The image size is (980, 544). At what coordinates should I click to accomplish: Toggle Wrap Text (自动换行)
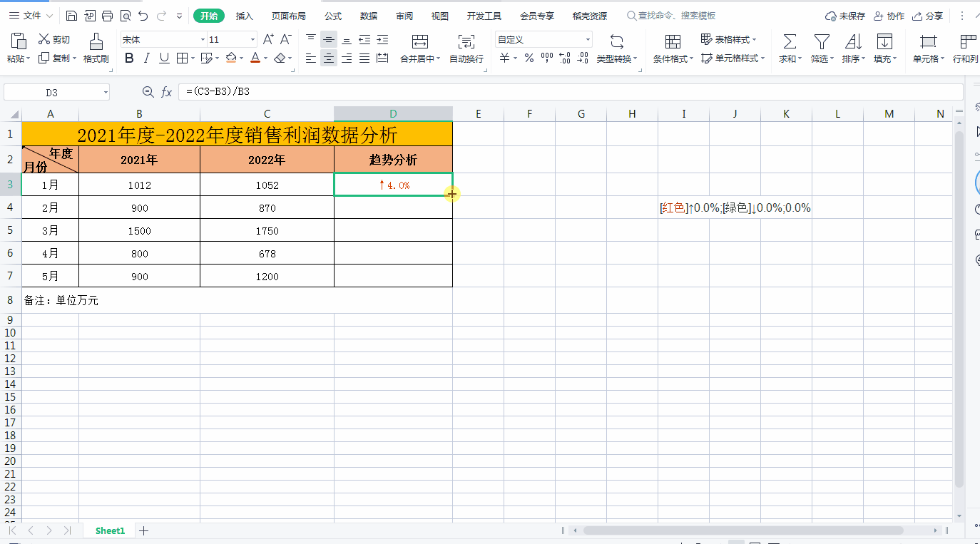466,48
